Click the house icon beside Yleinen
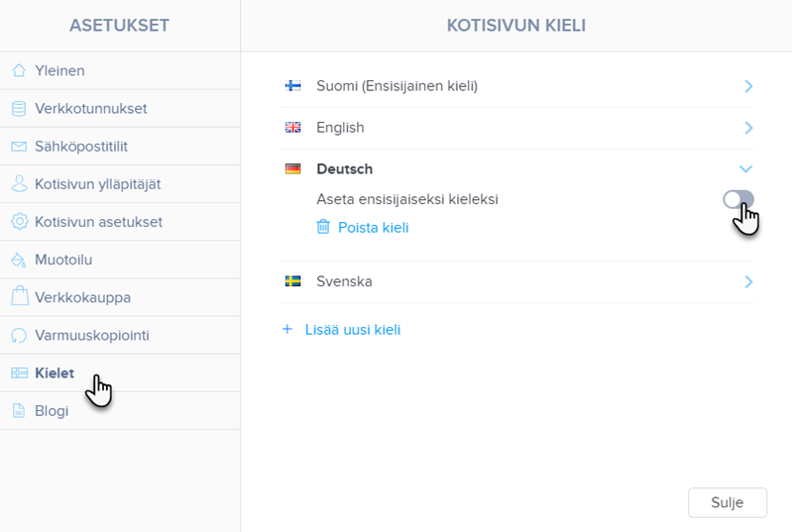This screenshot has width=792, height=532. tap(19, 70)
